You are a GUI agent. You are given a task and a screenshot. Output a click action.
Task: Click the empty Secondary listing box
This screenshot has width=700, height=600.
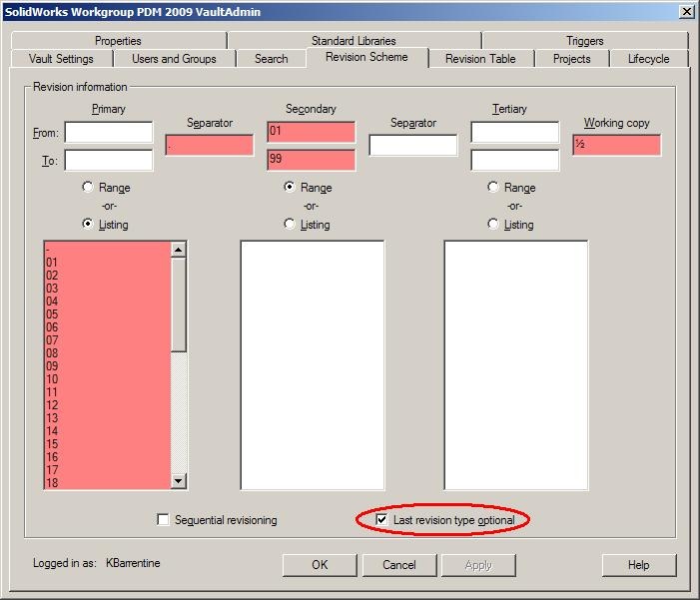(x=312, y=365)
